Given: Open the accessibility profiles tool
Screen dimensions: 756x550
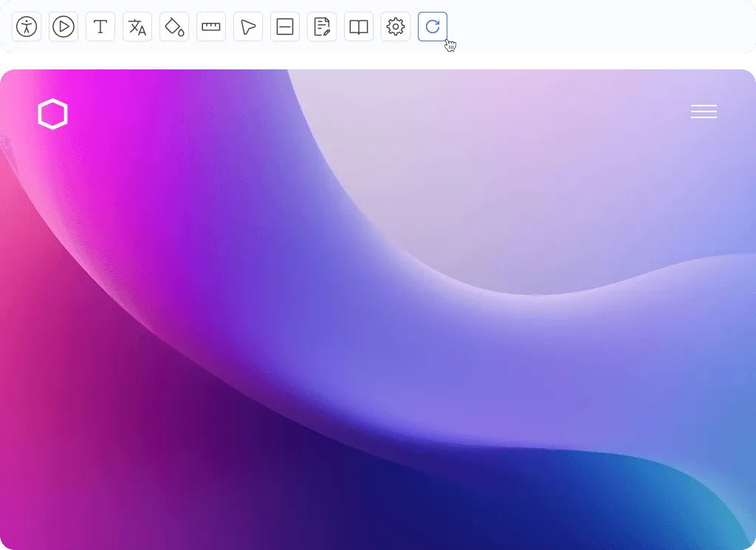Looking at the screenshot, I should click(26, 27).
